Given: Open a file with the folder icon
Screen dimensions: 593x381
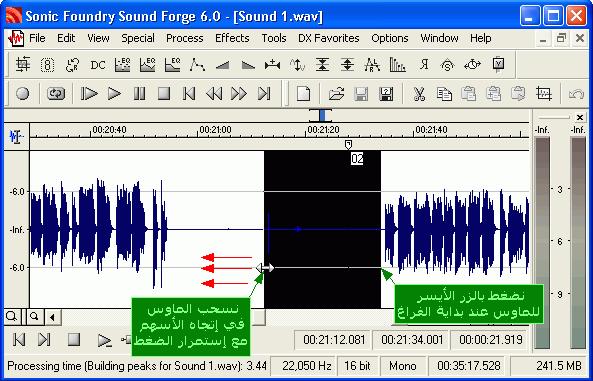Looking at the screenshot, I should (x=336, y=93).
